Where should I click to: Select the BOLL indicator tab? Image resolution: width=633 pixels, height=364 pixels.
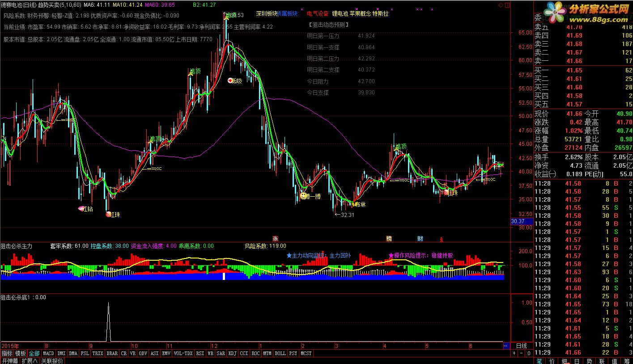[280, 353]
